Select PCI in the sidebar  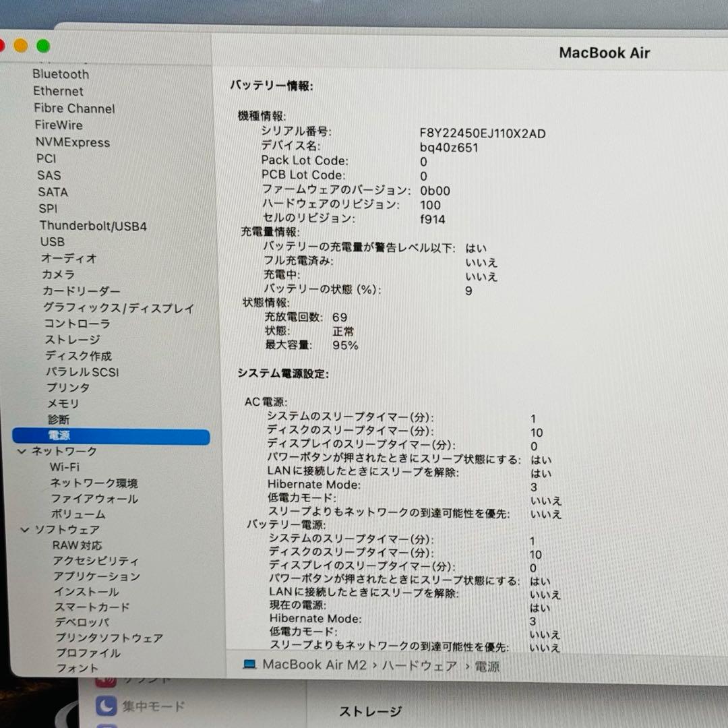tap(46, 159)
